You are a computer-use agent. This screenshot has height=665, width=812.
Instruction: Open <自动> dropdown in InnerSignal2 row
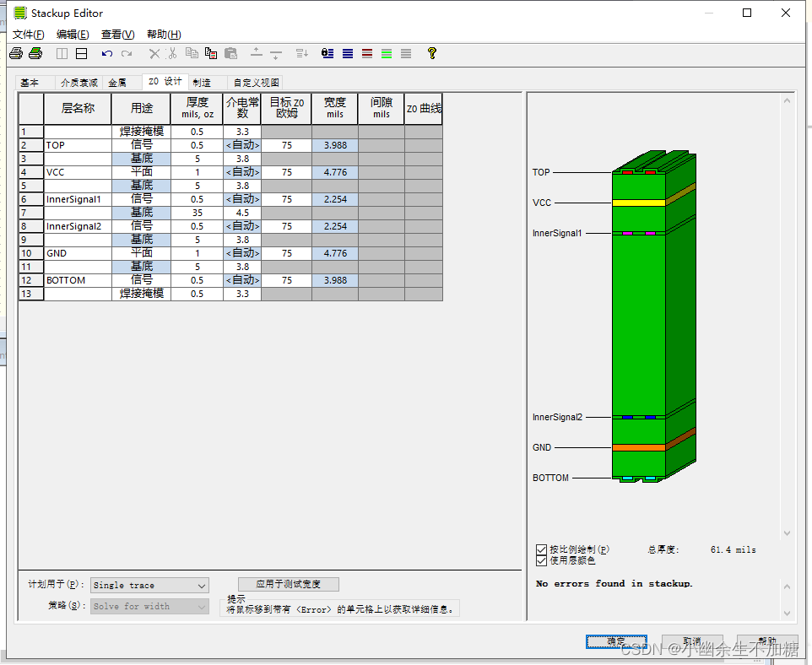point(242,226)
